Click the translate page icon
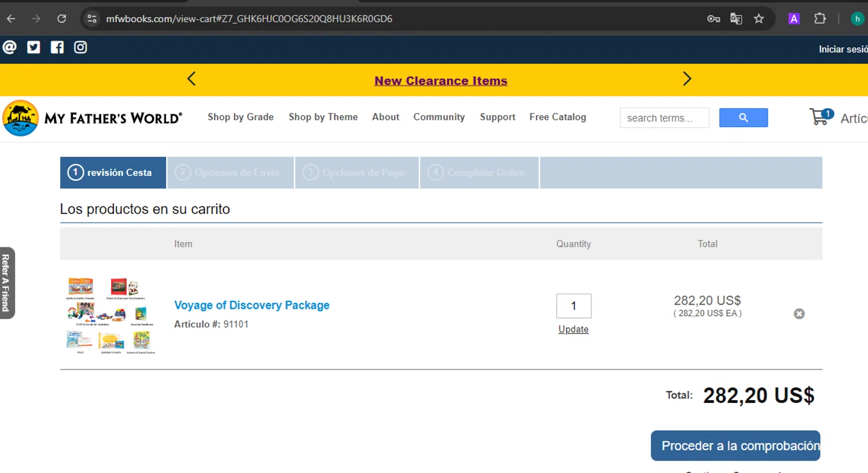This screenshot has height=473, width=868. coord(736,19)
